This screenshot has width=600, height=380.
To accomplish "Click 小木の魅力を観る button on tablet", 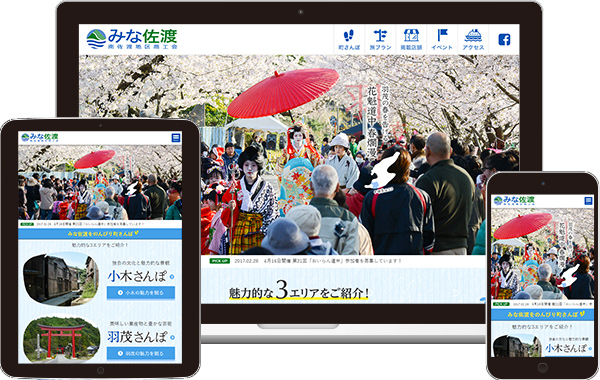I will point(141,293).
